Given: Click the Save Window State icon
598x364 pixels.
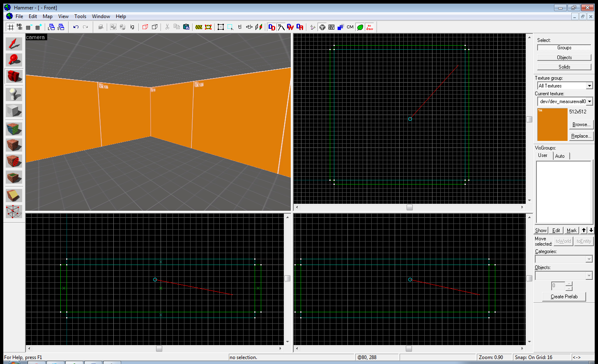Looking at the screenshot, I should (x=61, y=27).
